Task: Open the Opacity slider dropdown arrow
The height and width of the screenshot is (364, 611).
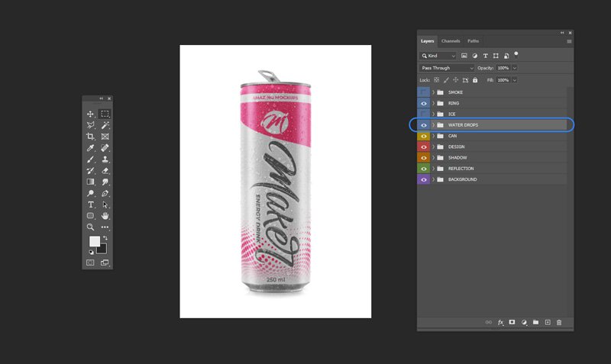Action: [514, 68]
